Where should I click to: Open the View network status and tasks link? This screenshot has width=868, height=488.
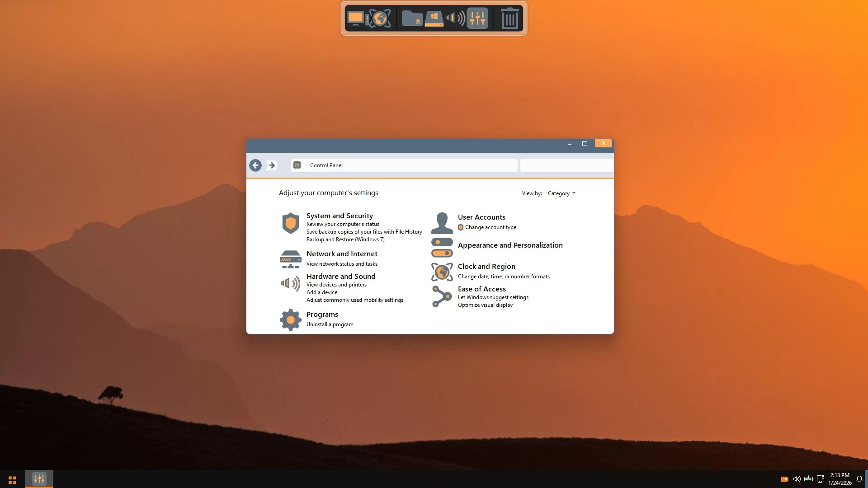[342, 264]
